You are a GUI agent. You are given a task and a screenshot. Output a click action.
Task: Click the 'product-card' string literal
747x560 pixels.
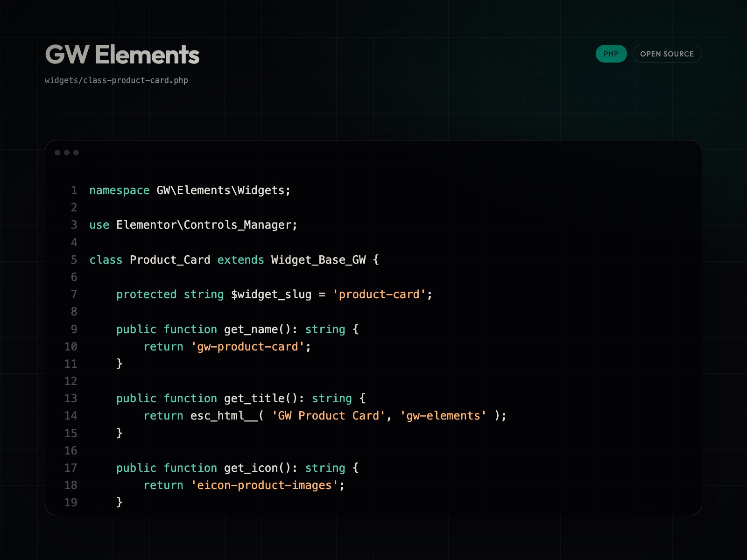click(379, 294)
